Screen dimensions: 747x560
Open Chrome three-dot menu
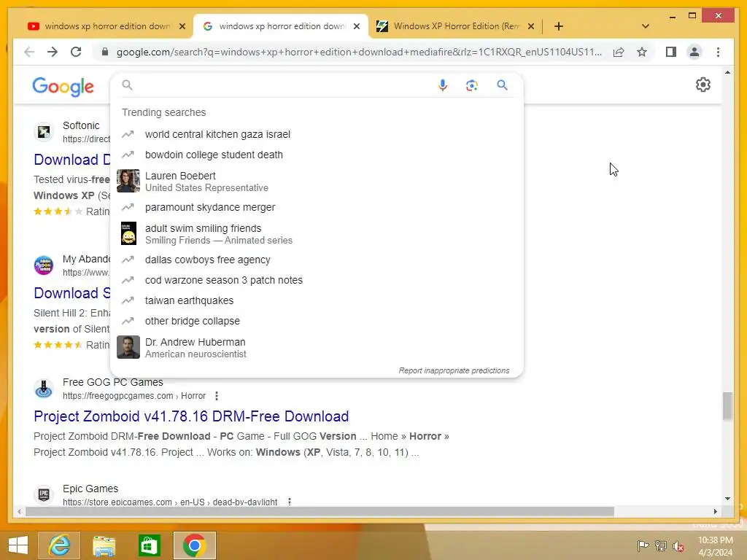pos(718,52)
